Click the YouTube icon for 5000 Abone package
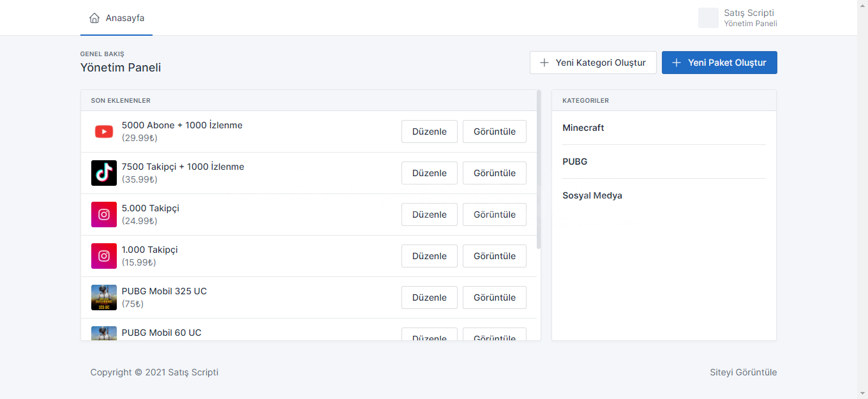 tap(104, 132)
